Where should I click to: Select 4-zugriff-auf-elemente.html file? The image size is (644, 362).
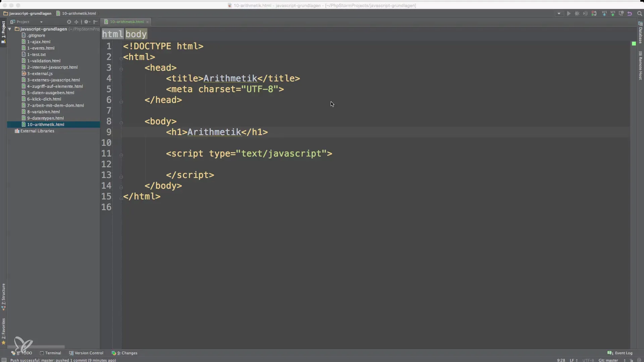point(55,86)
